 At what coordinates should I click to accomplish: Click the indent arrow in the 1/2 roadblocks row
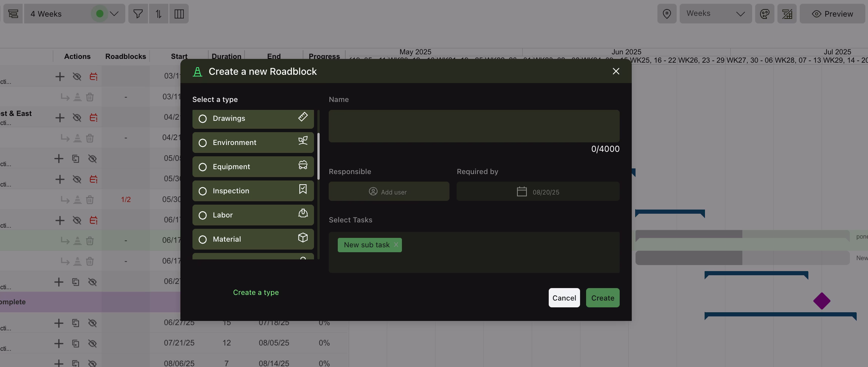(65, 200)
